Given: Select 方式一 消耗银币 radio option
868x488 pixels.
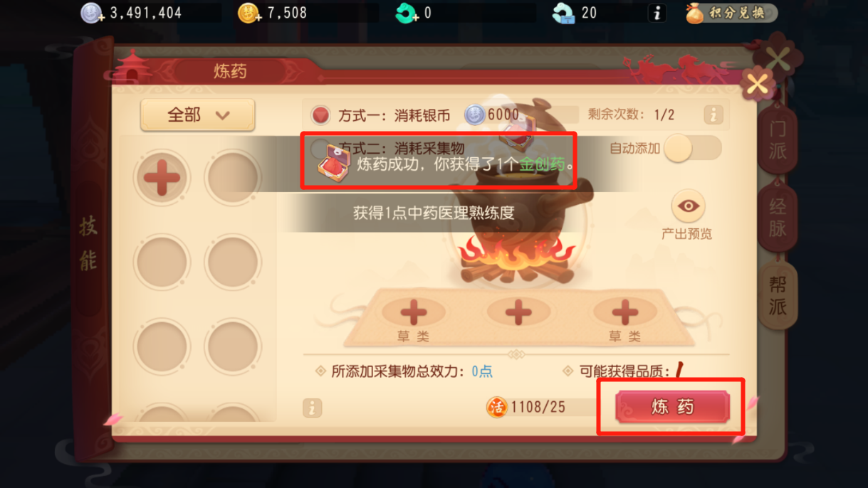Looking at the screenshot, I should click(321, 115).
